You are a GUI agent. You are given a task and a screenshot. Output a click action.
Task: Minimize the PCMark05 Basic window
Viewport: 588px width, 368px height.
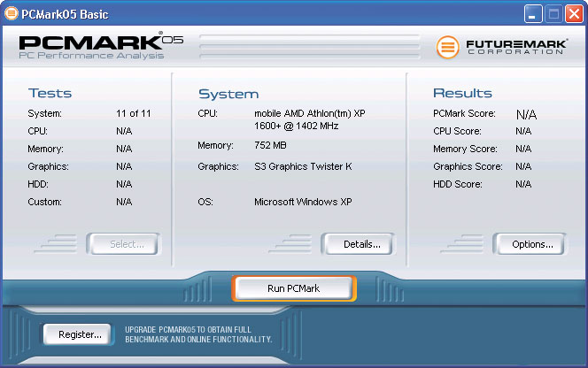534,13
